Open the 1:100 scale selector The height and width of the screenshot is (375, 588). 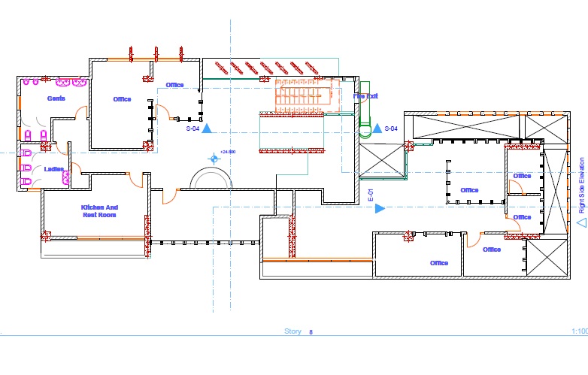(x=578, y=331)
